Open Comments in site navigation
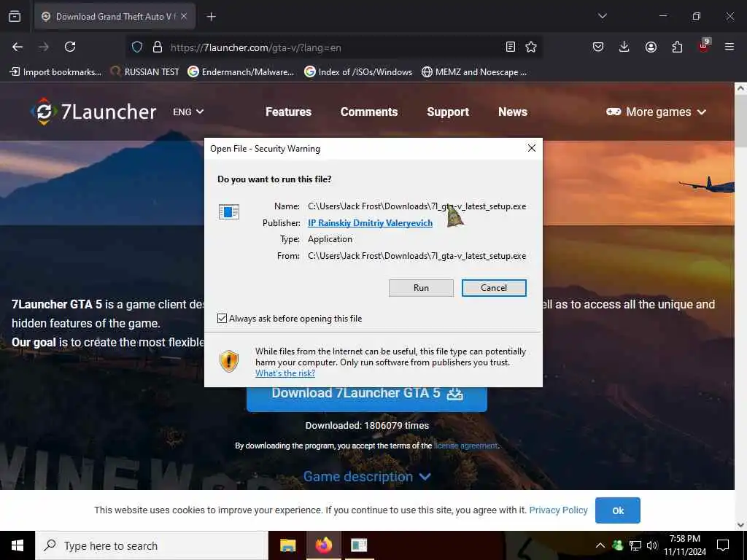The height and width of the screenshot is (560, 747). click(x=368, y=112)
